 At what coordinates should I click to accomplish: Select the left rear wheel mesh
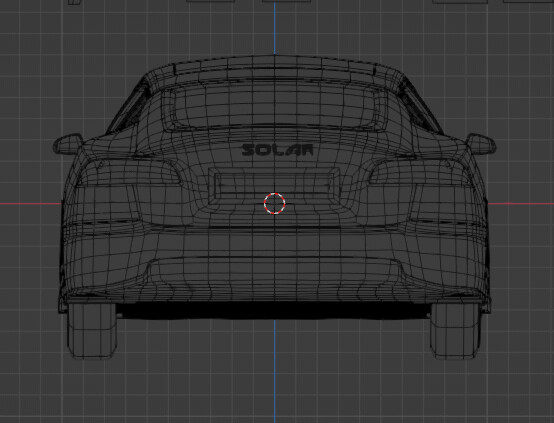click(92, 331)
